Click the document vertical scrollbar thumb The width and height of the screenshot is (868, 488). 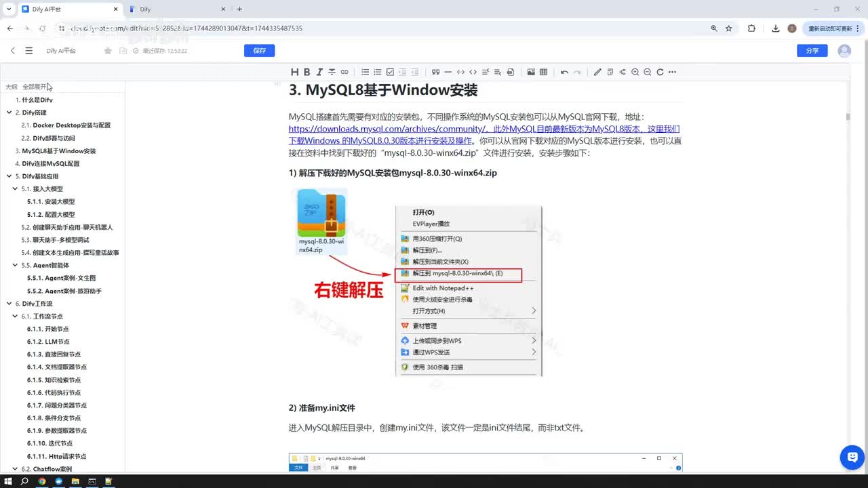point(848,117)
